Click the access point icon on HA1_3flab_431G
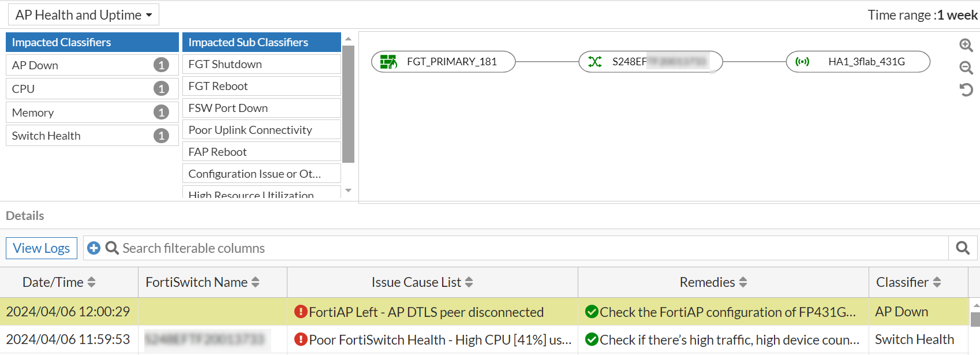This screenshot has height=355, width=980. pyautogui.click(x=802, y=62)
